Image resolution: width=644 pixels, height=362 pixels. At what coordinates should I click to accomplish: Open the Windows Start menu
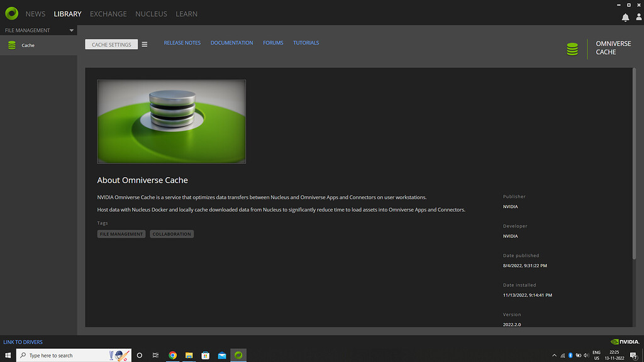coord(8,356)
